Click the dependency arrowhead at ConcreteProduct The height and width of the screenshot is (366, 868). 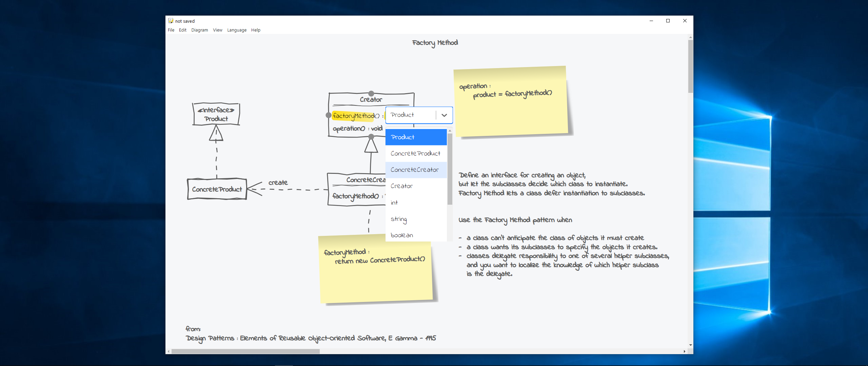pos(254,189)
